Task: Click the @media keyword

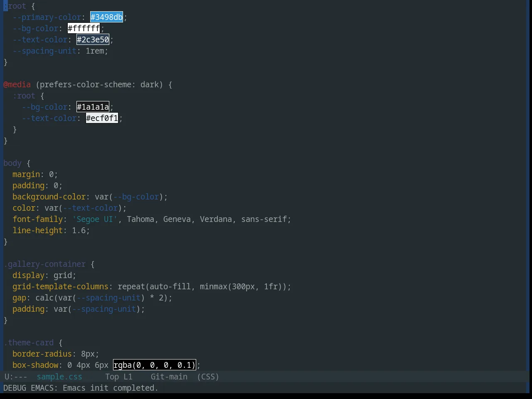Action: click(17, 84)
